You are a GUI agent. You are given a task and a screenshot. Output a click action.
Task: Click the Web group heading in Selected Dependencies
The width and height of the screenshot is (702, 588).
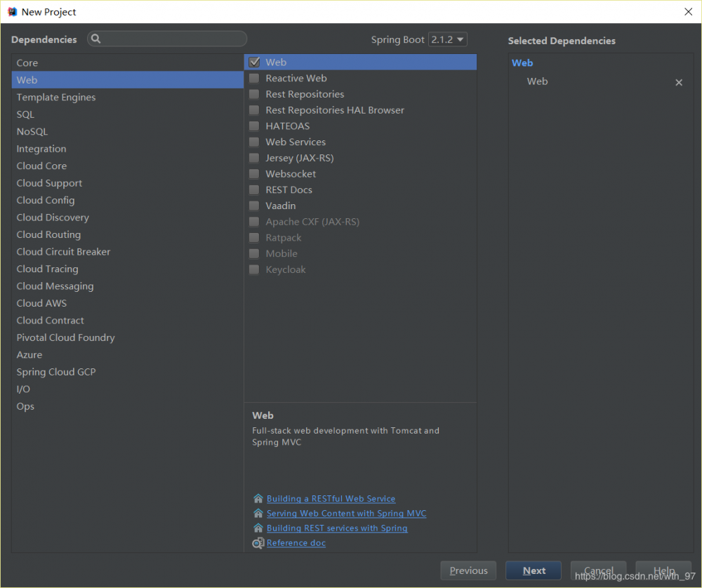pos(522,62)
